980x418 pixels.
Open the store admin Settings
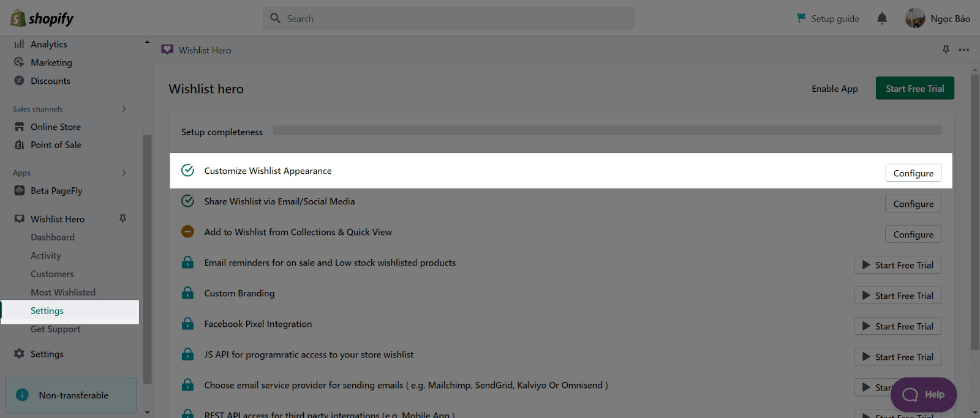pos(47,354)
